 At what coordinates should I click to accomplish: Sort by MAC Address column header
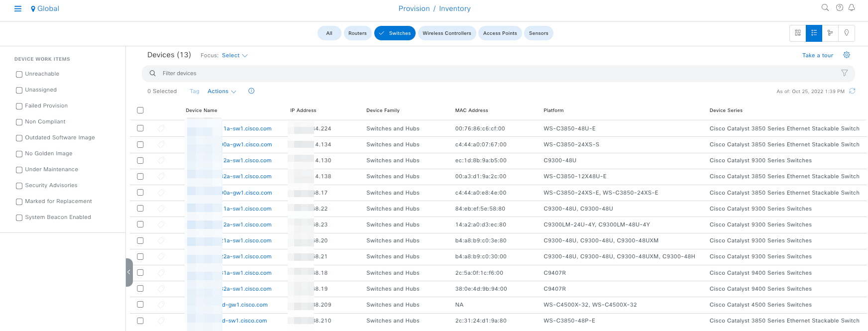pos(471,110)
